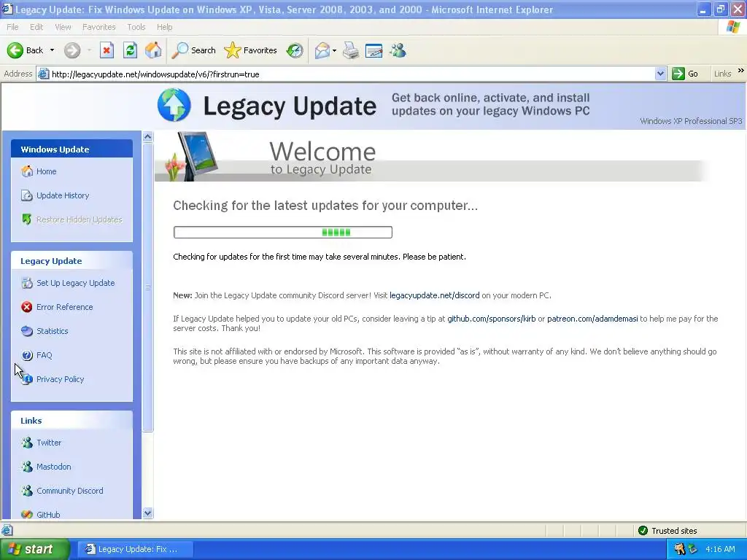747x560 pixels.
Task: Follow the legacyupdate.net/discord link
Action: coord(435,295)
